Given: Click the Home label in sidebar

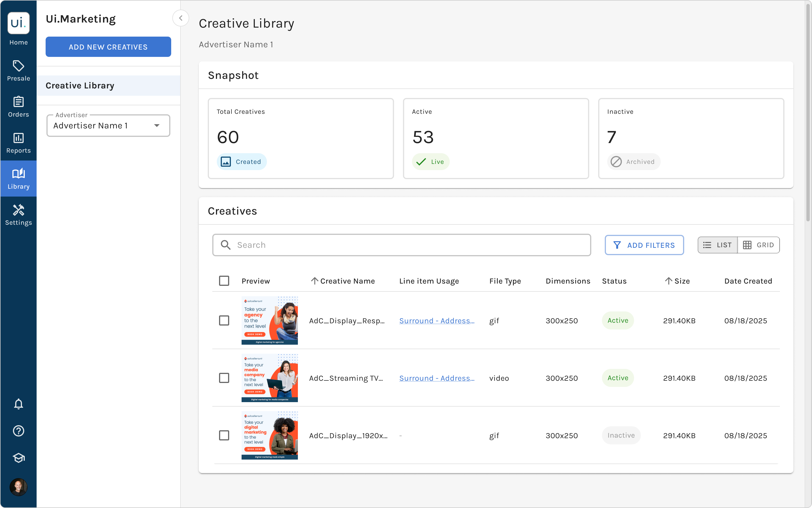Looking at the screenshot, I should (19, 42).
